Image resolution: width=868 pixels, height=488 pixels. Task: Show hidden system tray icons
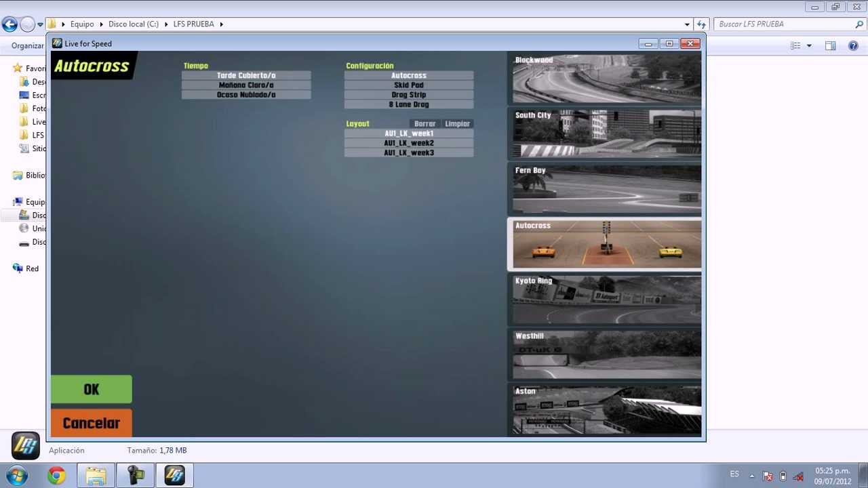tap(751, 475)
